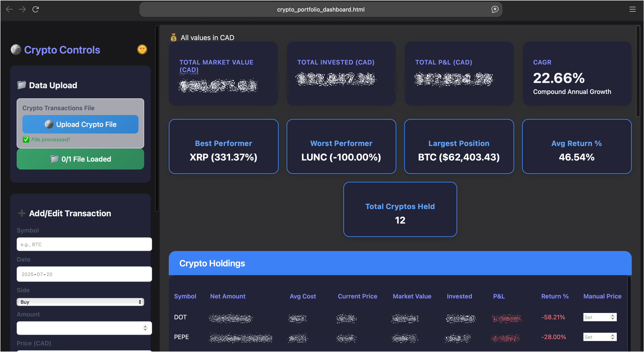Open the manual price stepper for PEPE row

pyautogui.click(x=613, y=337)
